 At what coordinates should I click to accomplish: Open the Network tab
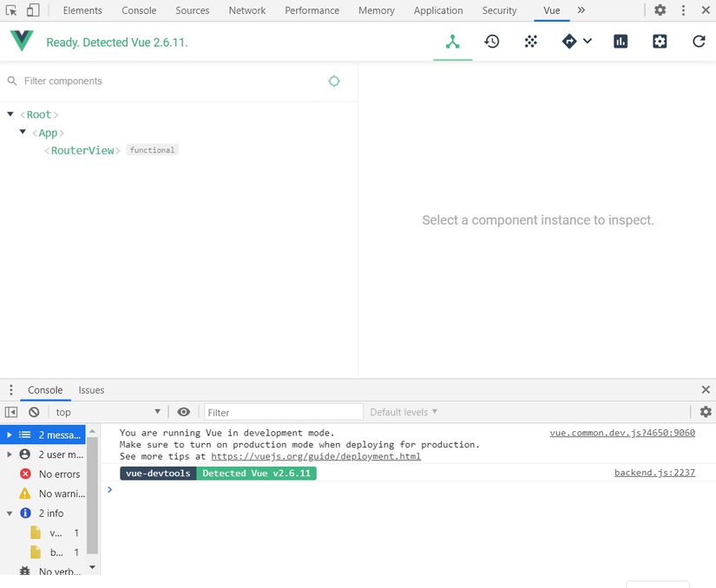[247, 10]
